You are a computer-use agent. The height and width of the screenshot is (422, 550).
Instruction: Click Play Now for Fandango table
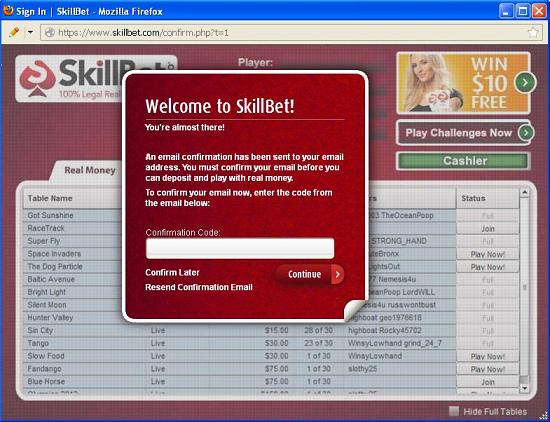tap(488, 369)
